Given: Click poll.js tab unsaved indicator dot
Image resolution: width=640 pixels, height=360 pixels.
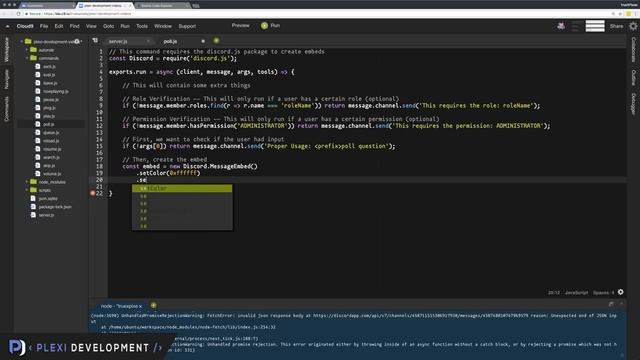Looking at the screenshot, I should click(203, 41).
